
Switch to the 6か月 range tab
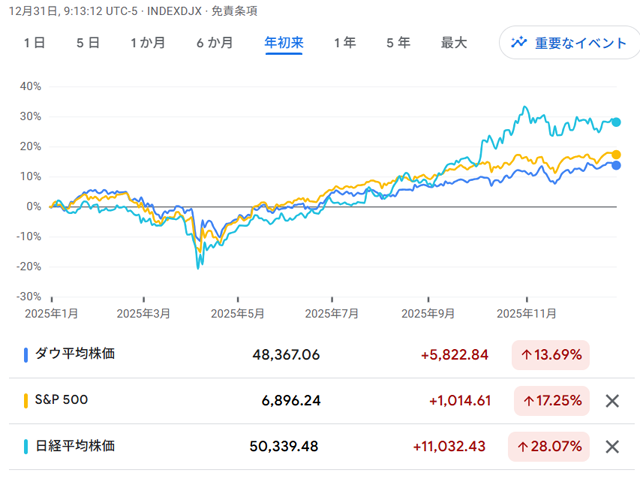pos(214,43)
